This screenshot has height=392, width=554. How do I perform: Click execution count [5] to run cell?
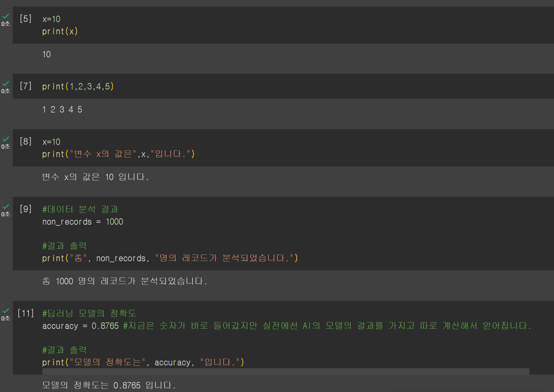(x=26, y=19)
